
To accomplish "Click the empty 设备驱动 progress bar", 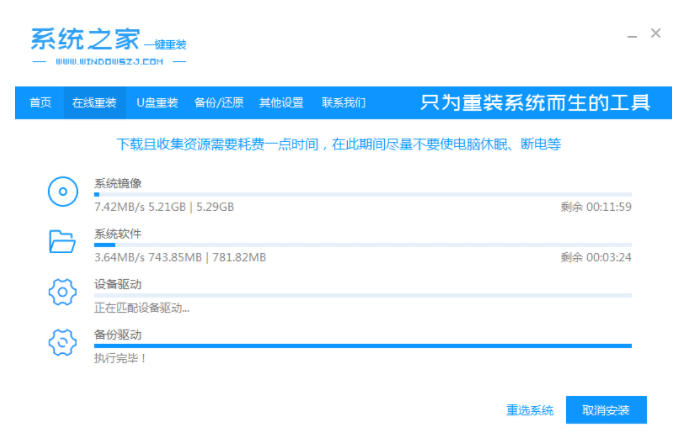I will [363, 295].
